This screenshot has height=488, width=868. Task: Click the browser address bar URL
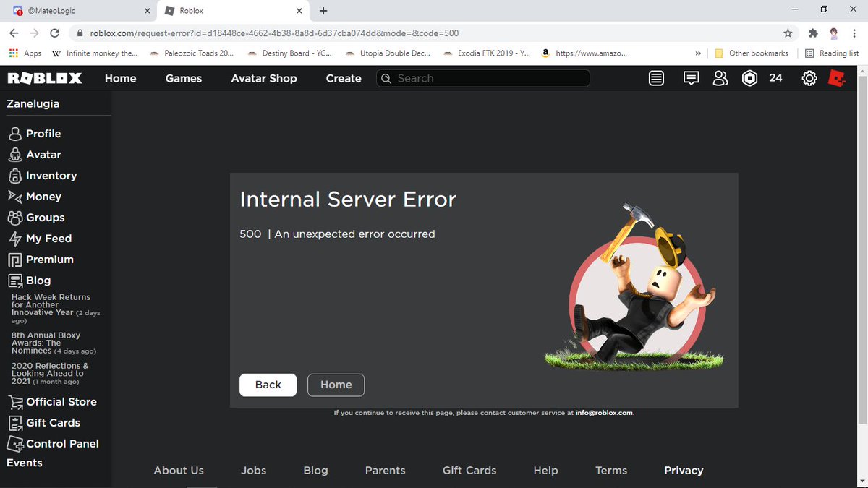point(274,33)
